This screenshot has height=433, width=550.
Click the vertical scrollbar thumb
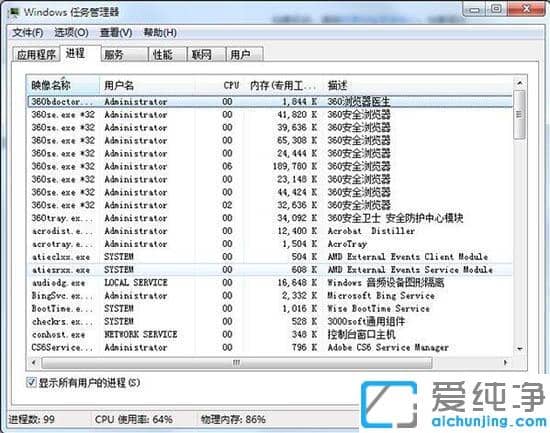(519, 114)
